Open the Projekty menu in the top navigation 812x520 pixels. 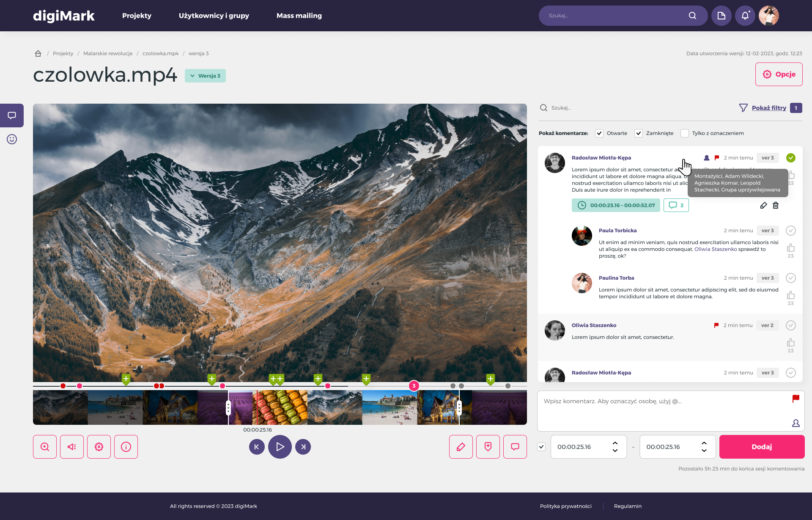tap(137, 16)
